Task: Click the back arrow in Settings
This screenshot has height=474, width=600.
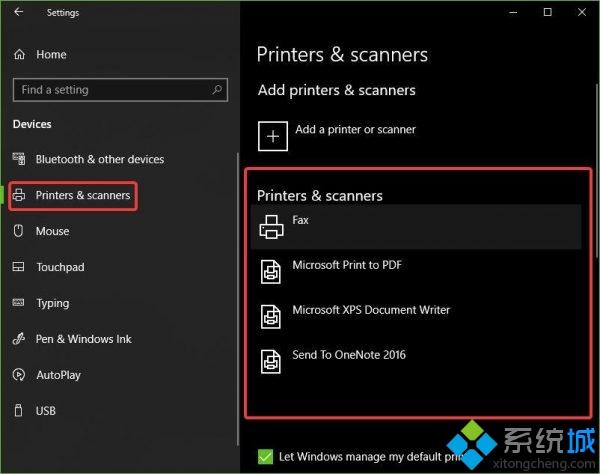Action: pyautogui.click(x=18, y=12)
